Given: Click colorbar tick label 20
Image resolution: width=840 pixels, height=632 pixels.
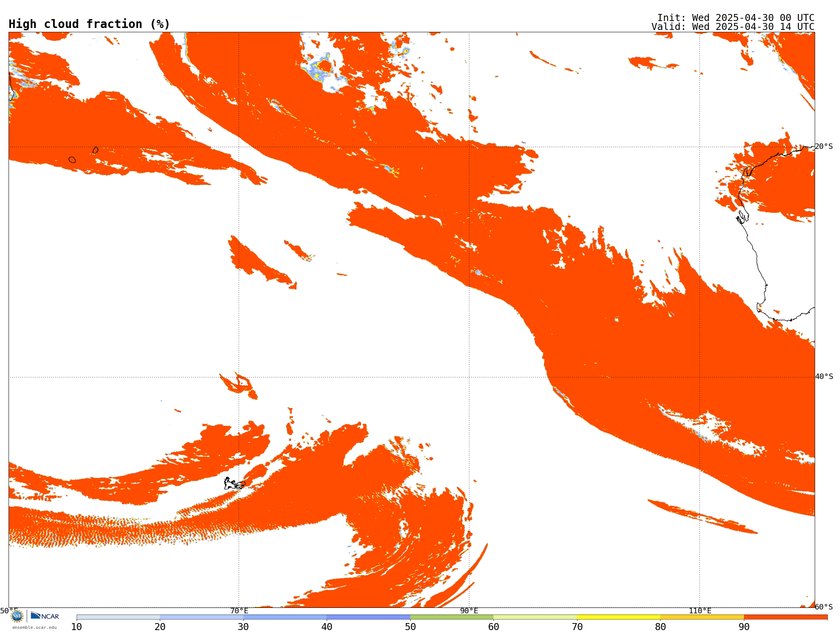Looking at the screenshot, I should pyautogui.click(x=160, y=627).
